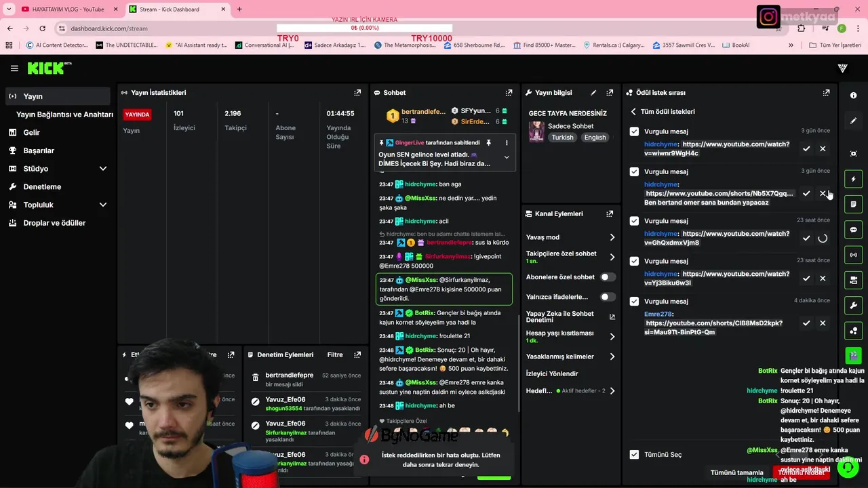Expand the Topluluk sidebar section
This screenshot has height=488, width=868.
pyautogui.click(x=103, y=205)
